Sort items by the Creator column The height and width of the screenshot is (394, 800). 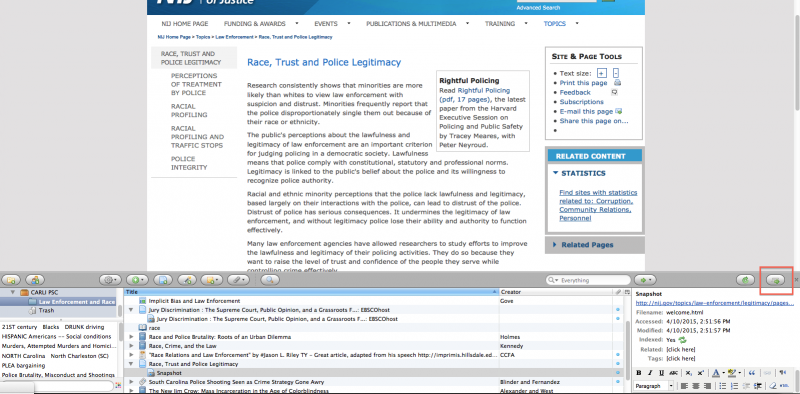(x=555, y=292)
